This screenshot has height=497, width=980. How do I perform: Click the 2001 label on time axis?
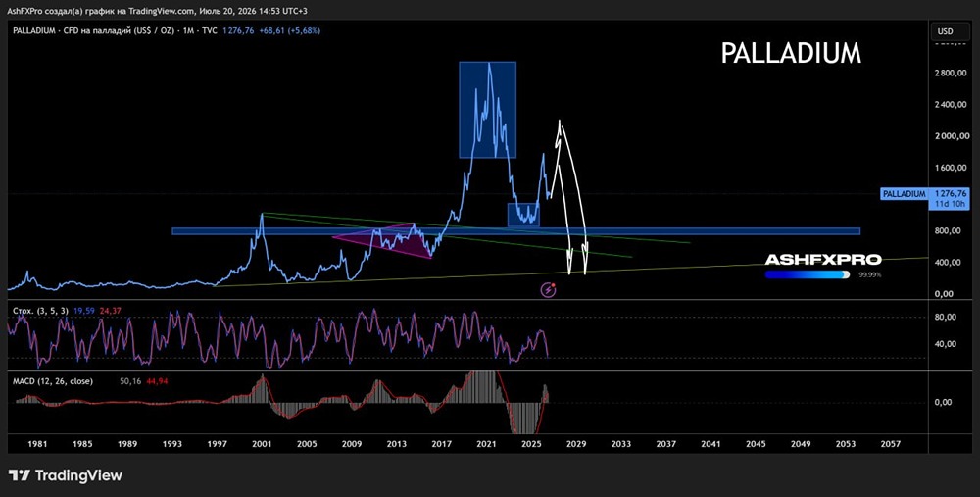262,444
